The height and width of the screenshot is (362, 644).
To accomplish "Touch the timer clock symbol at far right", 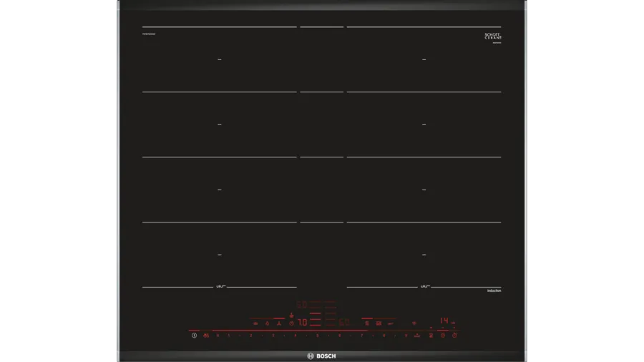I will pos(455,336).
